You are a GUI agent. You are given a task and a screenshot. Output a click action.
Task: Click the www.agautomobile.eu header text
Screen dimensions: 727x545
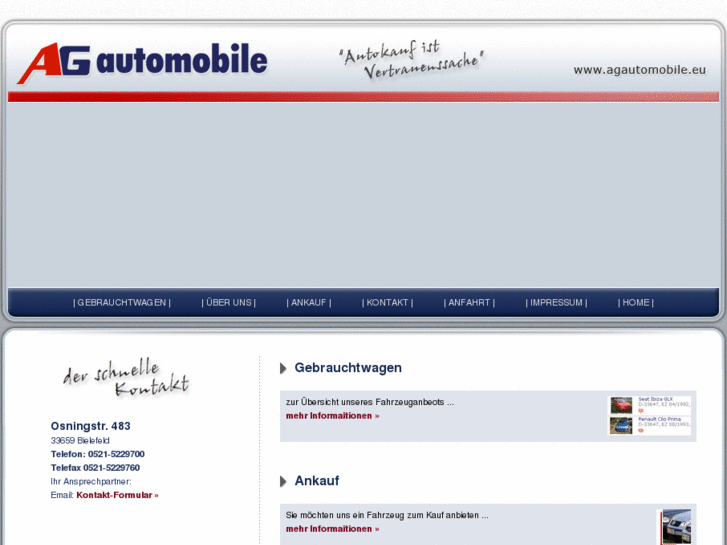click(x=639, y=70)
